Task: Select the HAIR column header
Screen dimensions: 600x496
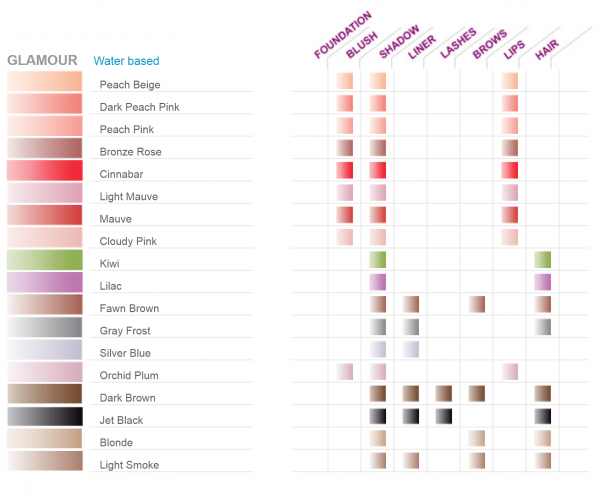Action: [x=547, y=50]
